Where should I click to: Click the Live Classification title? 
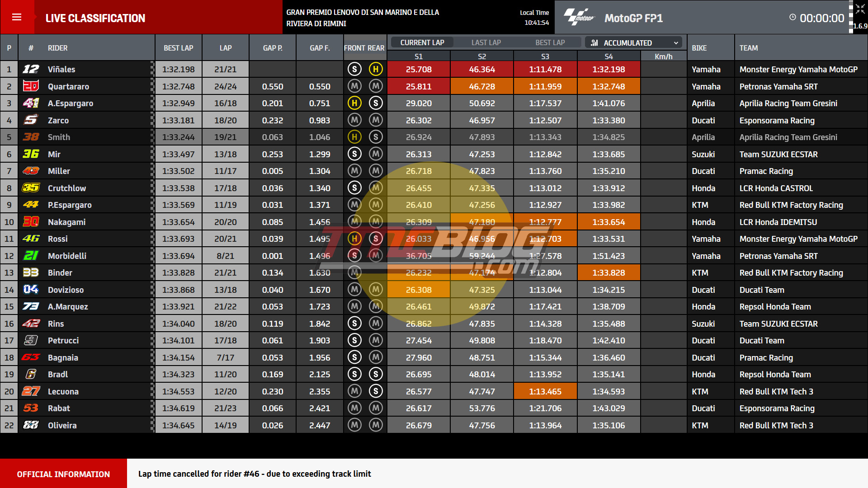coord(95,18)
